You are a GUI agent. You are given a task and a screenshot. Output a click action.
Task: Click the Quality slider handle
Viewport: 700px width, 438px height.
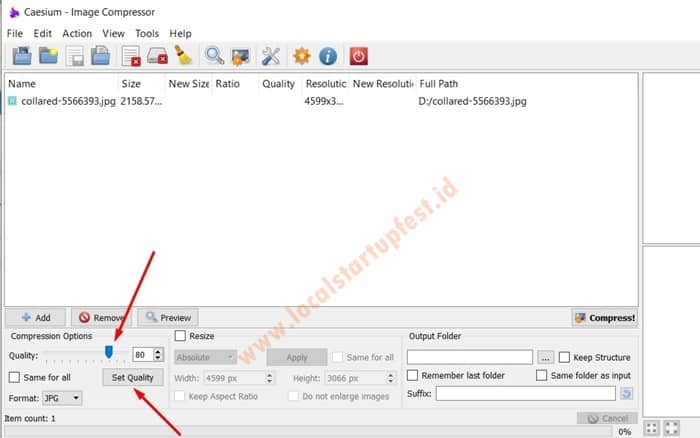pos(109,352)
